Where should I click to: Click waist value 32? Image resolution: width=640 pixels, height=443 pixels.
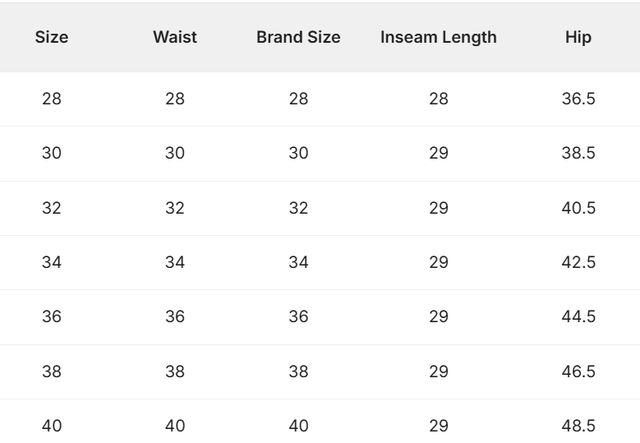175,208
